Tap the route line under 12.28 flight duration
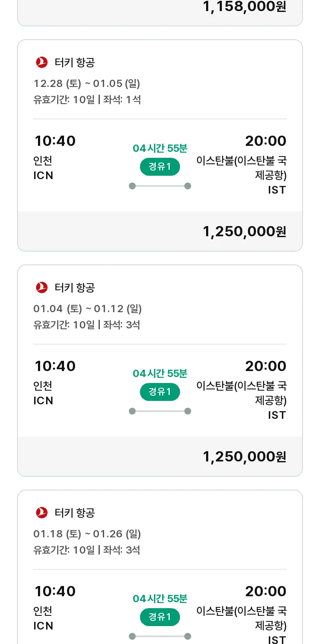 point(160,186)
